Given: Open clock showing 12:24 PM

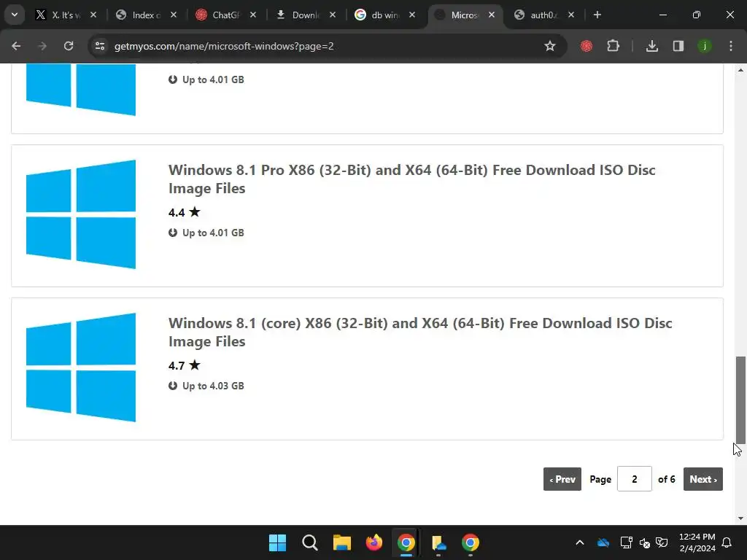Looking at the screenshot, I should (697, 542).
